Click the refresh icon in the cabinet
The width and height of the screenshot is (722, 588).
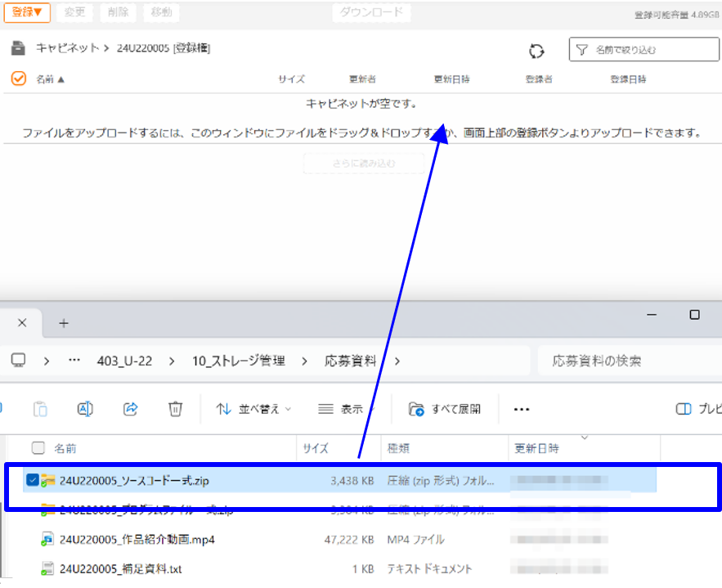tap(536, 51)
